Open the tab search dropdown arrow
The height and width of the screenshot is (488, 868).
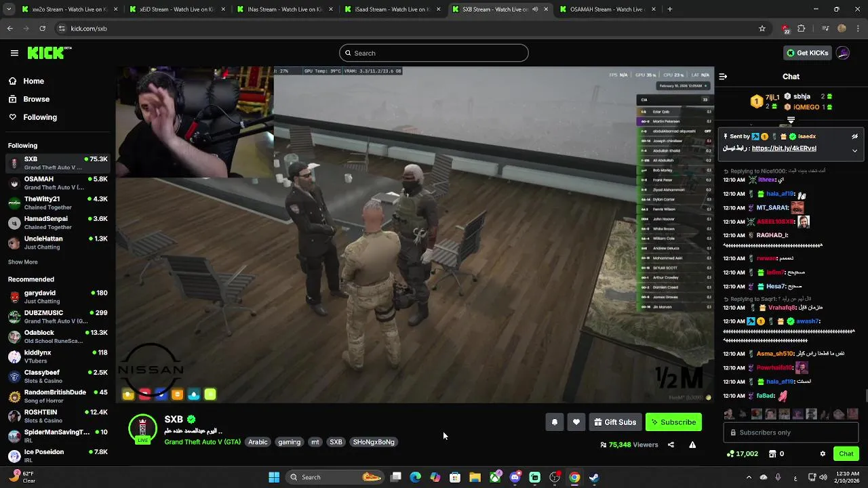point(9,9)
